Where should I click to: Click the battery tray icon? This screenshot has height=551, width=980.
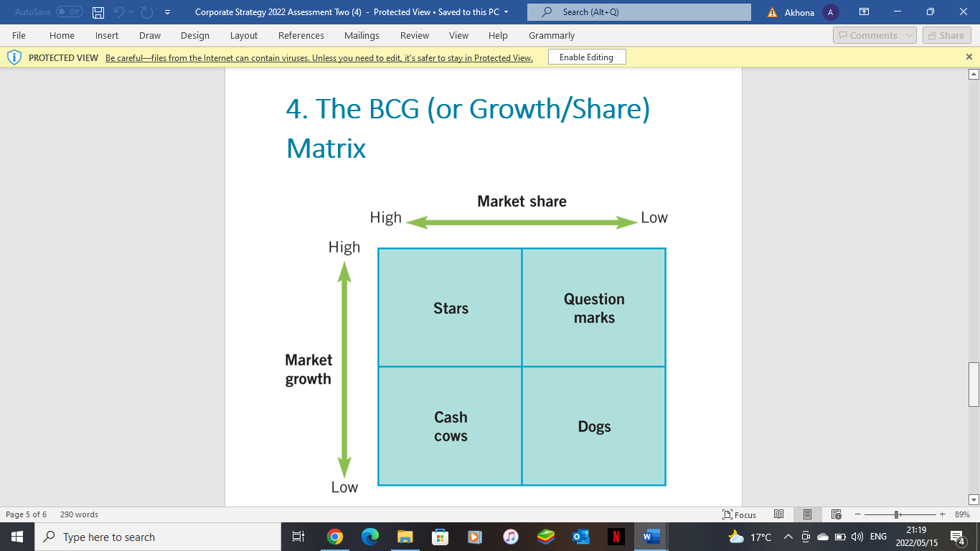pyautogui.click(x=840, y=537)
